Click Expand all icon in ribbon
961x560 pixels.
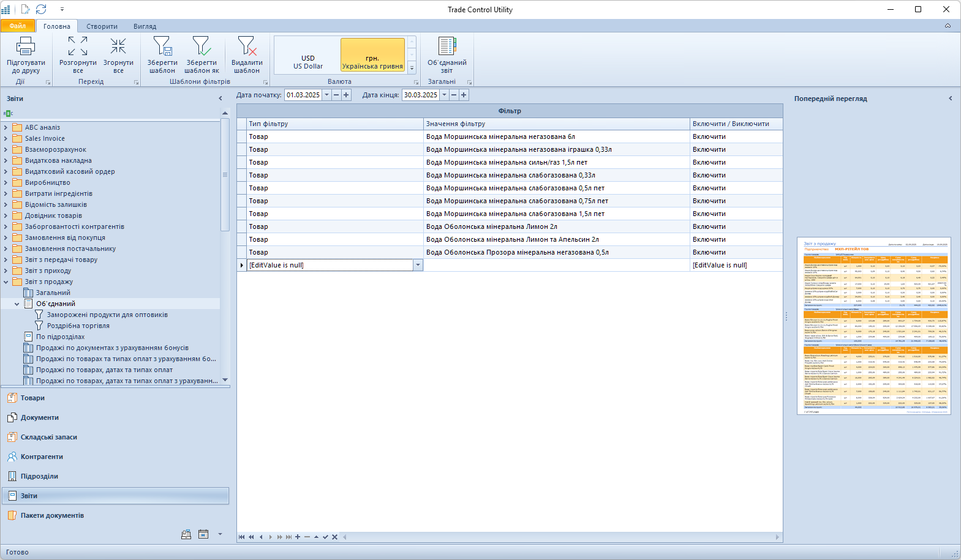[78, 47]
